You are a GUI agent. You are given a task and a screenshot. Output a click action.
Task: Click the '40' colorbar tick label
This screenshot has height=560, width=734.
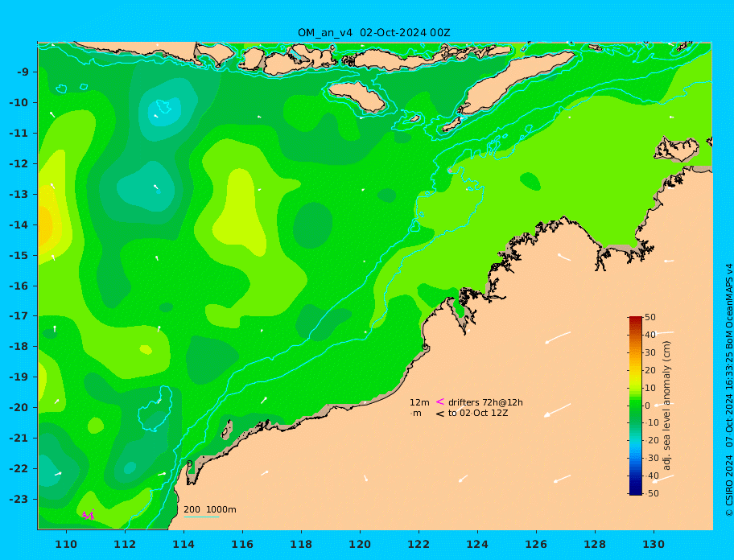(650, 335)
